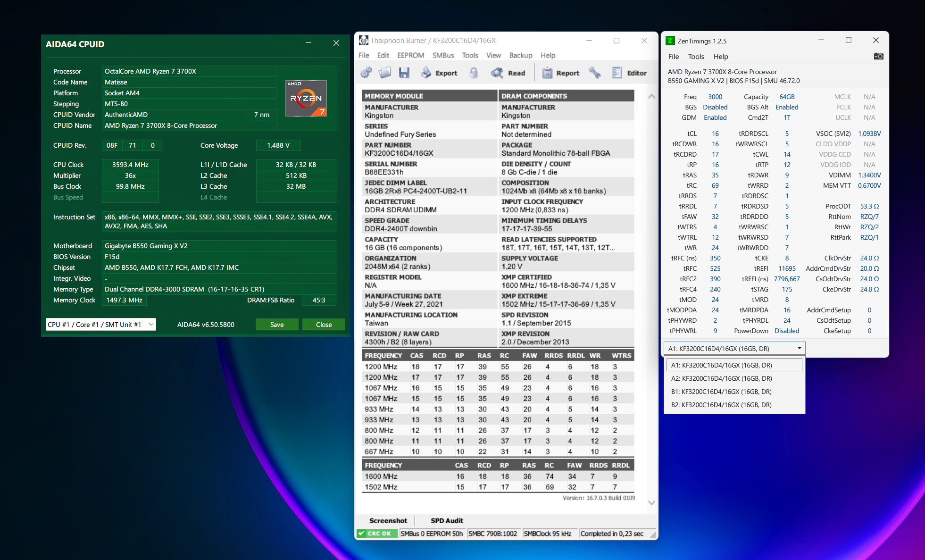Click the open folder icon in toolbar
Image resolution: width=925 pixels, height=560 pixels.
(385, 73)
